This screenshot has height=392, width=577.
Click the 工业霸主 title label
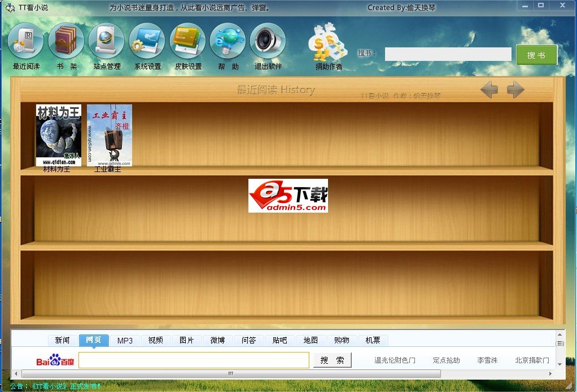[x=107, y=169]
